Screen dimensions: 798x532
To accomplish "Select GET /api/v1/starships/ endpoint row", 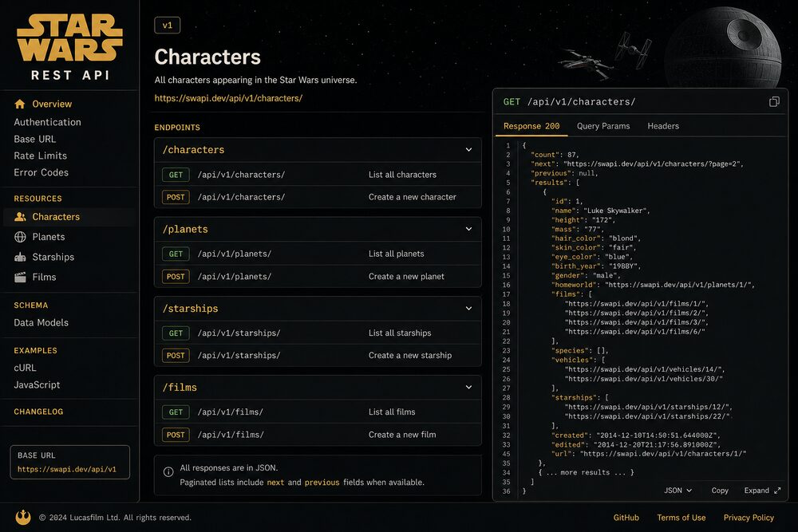I will 318,333.
